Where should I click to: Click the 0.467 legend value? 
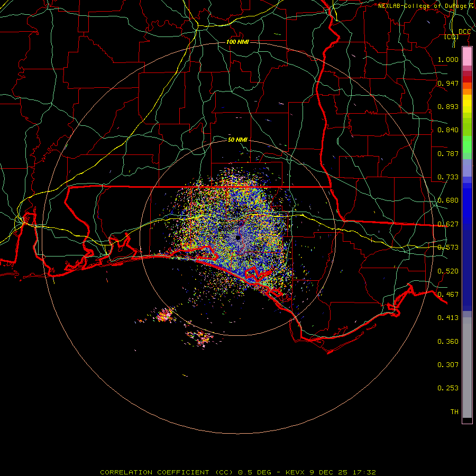click(448, 295)
